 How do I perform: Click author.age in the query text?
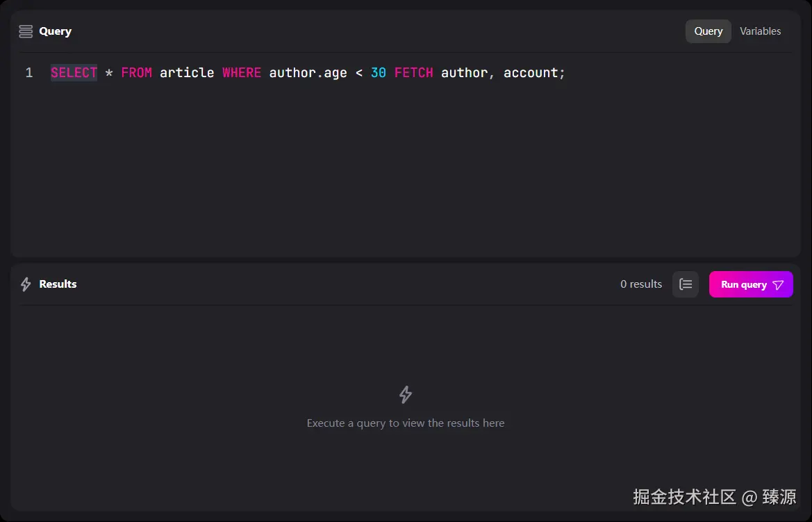click(308, 72)
